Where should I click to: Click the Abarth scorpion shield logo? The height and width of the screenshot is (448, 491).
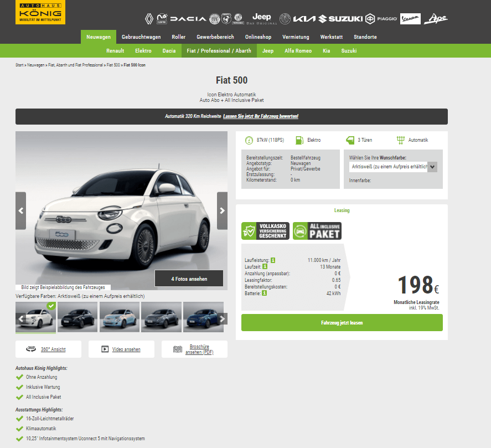[226, 19]
